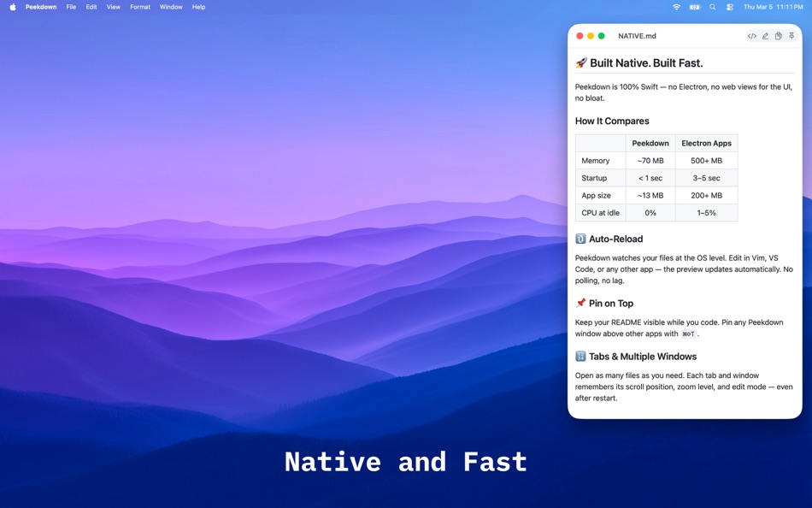Click the rocket emoji in the heading
Screen dimensions: 812x508
click(x=581, y=62)
